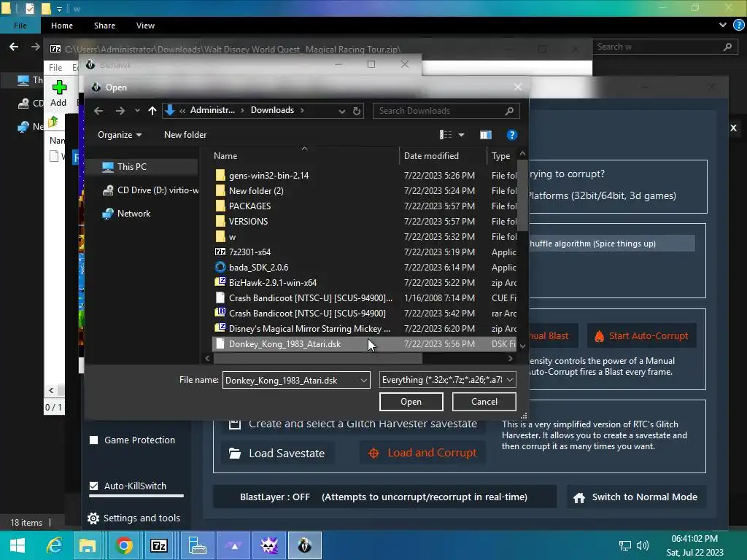Click Start Auto-Corrupt button
Viewport: 747px width, 560px height.
[x=641, y=335]
